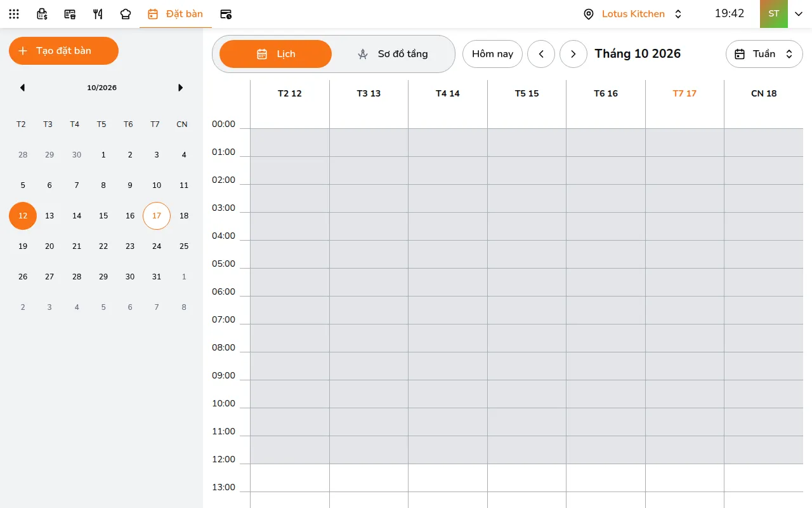This screenshot has height=508, width=812.
Task: Click the T5 15 column header
Action: coord(527,93)
